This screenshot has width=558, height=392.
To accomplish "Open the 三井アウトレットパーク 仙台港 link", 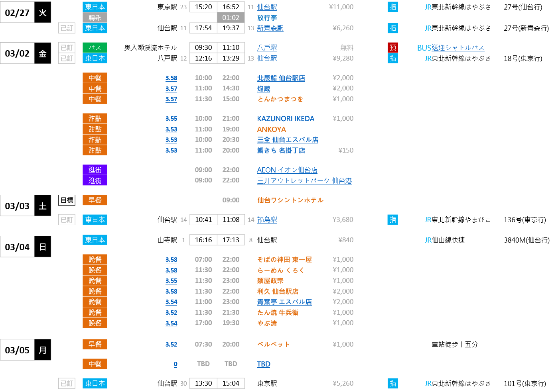I will [304, 180].
